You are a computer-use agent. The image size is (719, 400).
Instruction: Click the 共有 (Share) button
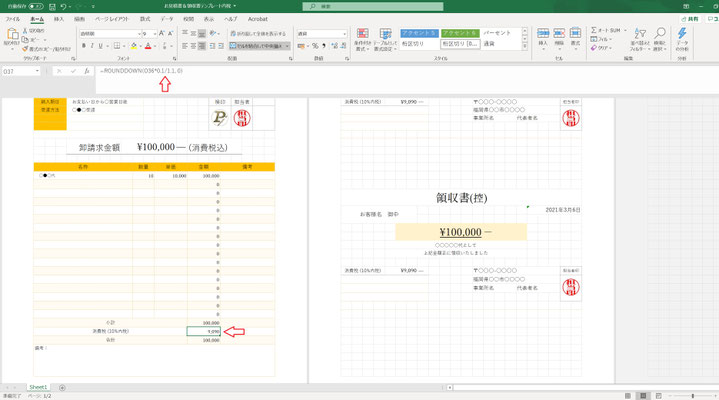pyautogui.click(x=690, y=19)
